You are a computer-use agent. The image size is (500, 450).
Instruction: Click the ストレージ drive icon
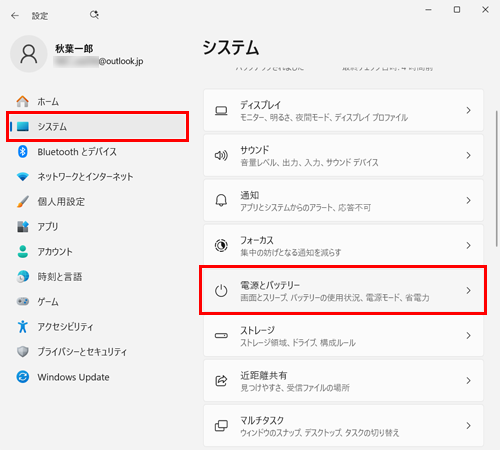221,335
